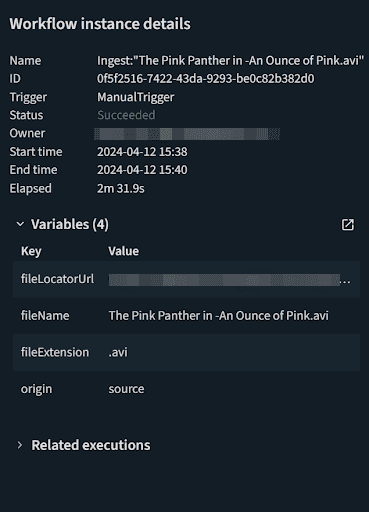
Task: Expand the Related executions chevron
Action: point(20,445)
